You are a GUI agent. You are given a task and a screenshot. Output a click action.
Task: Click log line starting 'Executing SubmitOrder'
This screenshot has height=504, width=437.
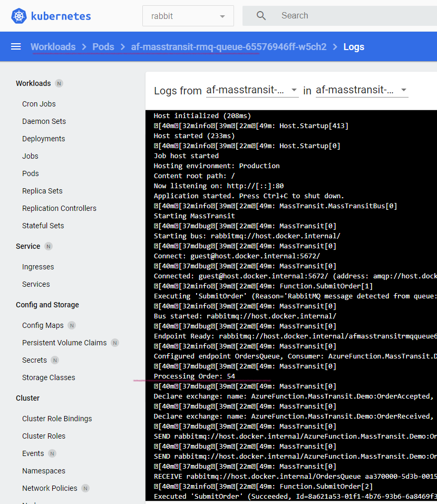coord(295,296)
